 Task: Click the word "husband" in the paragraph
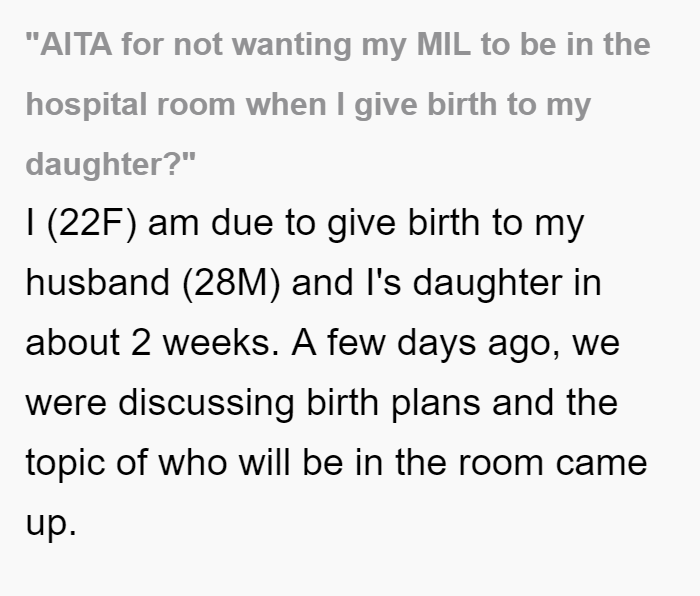98,282
